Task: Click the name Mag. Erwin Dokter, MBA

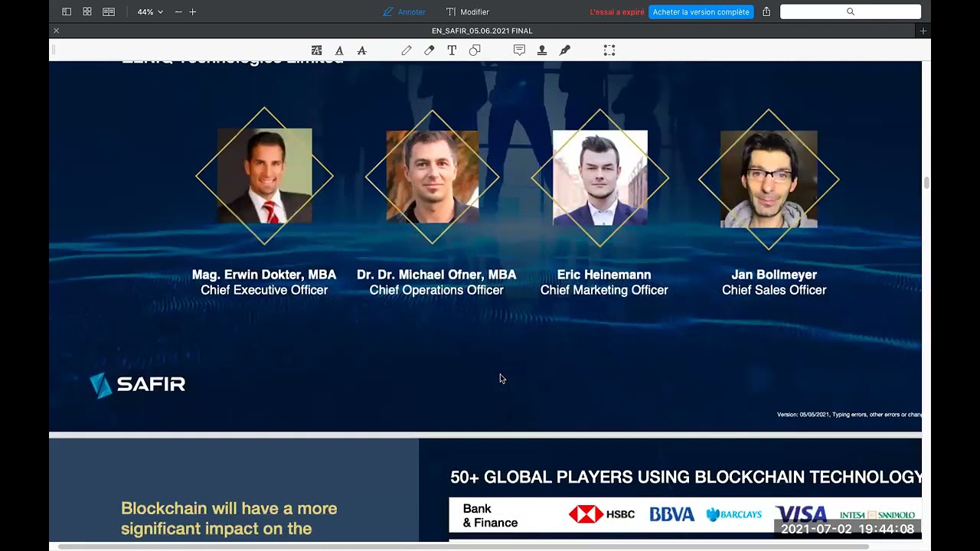Action: (264, 275)
